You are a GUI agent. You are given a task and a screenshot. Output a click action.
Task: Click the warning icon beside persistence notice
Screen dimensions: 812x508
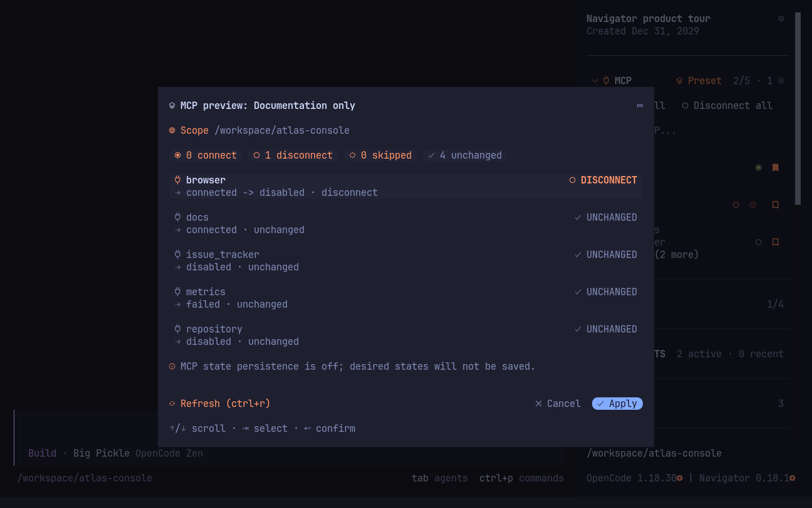(172, 366)
